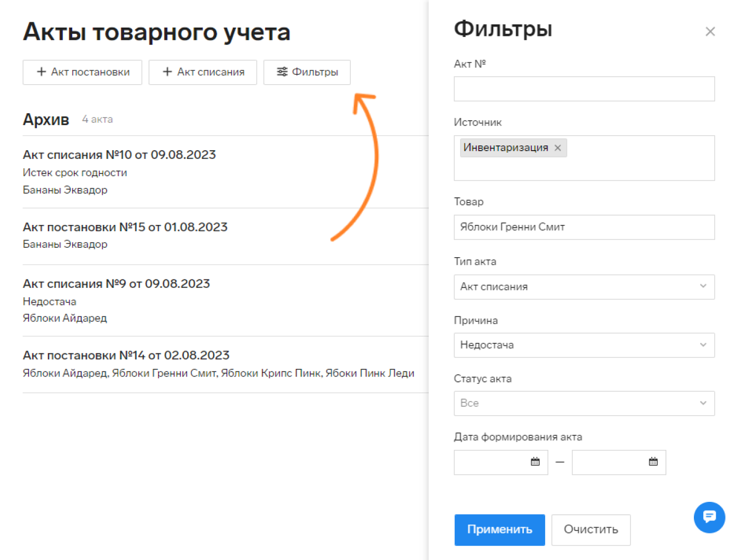
Task: Close the Фильтры panel with X
Action: click(710, 32)
